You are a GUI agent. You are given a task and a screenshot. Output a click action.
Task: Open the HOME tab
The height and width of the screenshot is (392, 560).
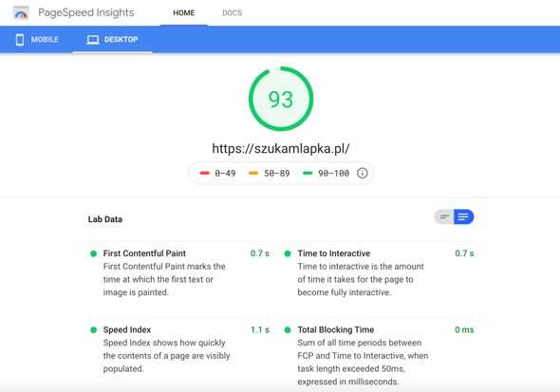(184, 13)
